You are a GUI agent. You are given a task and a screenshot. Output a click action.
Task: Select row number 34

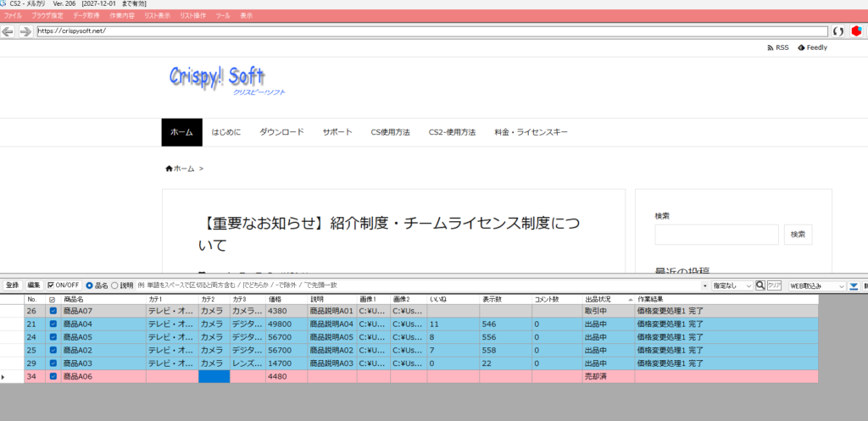tap(35, 377)
